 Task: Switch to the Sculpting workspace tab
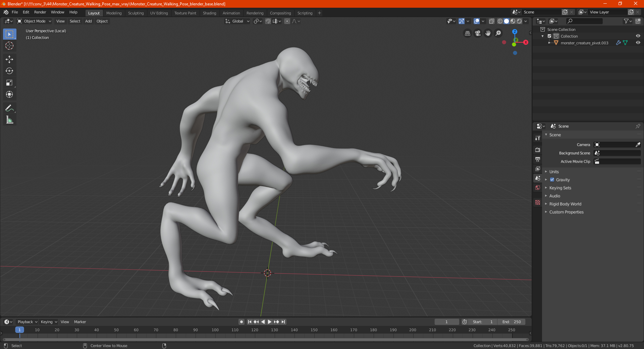tap(136, 13)
